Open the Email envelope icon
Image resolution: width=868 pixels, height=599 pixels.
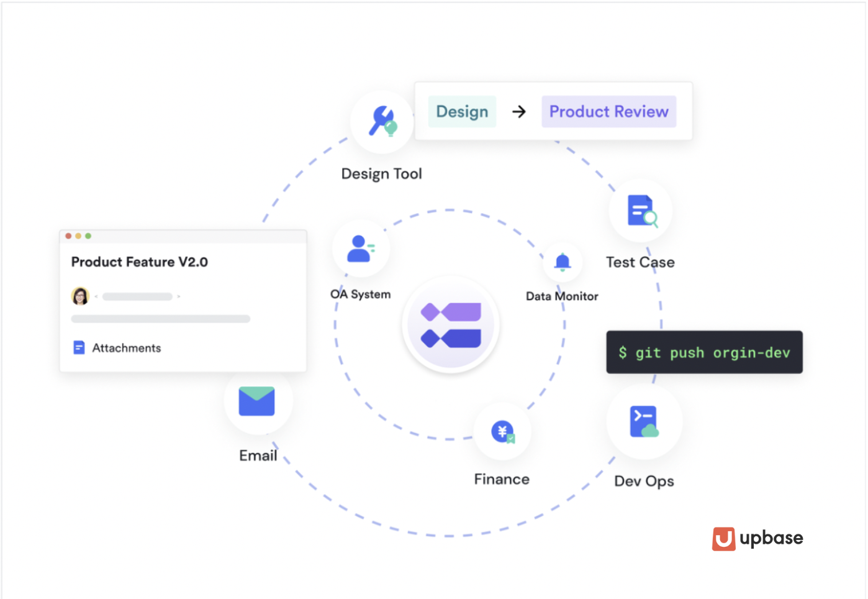point(257,401)
